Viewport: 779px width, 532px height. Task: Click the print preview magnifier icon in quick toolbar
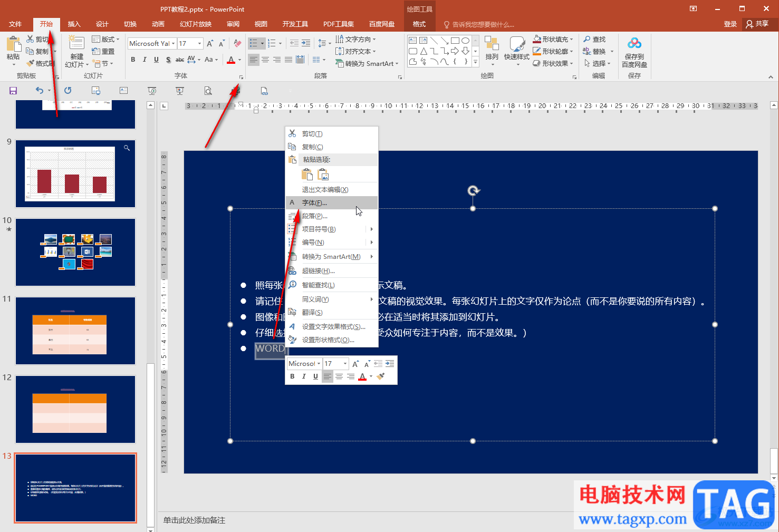(208, 91)
